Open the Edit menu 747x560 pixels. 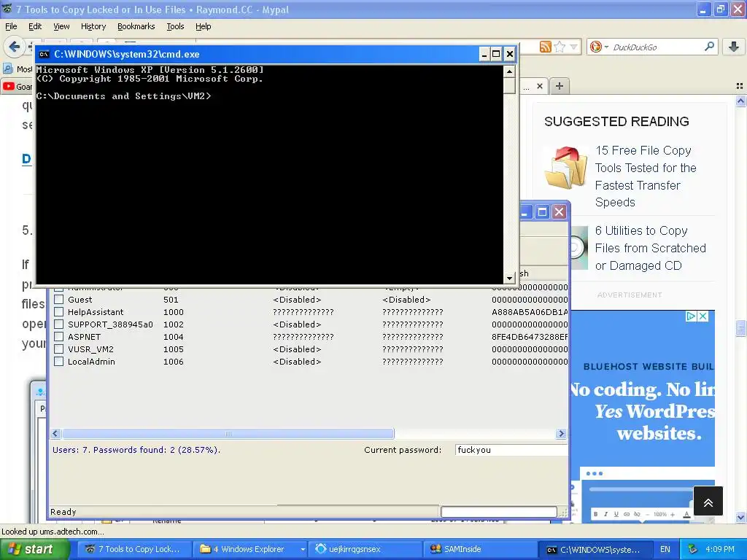tap(35, 26)
